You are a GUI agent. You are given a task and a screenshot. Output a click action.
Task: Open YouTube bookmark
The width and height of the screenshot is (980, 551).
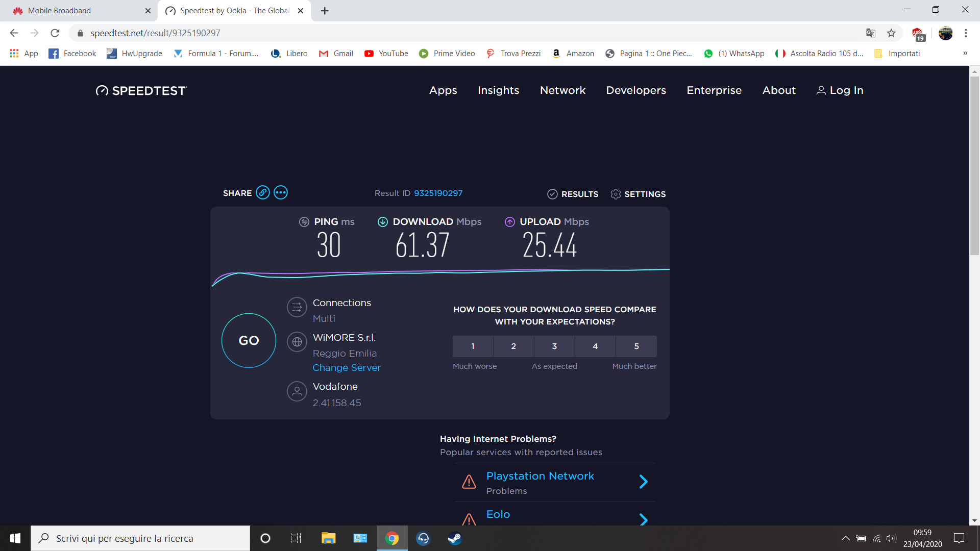tap(386, 54)
